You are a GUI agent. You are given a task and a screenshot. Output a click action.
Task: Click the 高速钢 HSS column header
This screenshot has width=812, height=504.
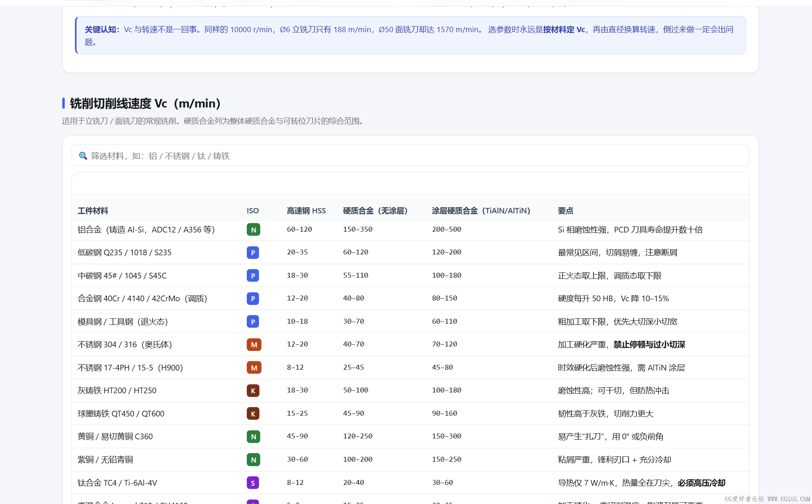tap(306, 210)
